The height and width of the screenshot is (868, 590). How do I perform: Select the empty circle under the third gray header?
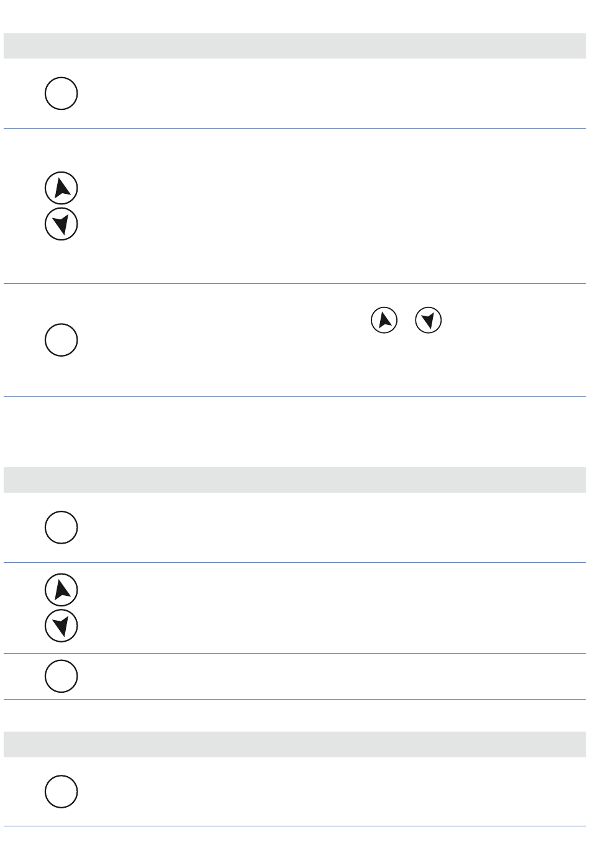61,792
